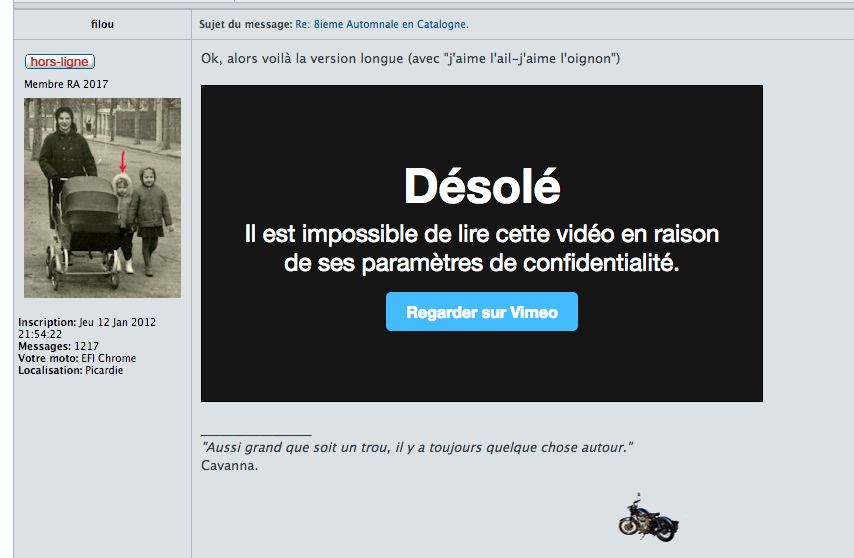This screenshot has width=854, height=558.
Task: Open filou's avatar photo
Action: [x=102, y=198]
